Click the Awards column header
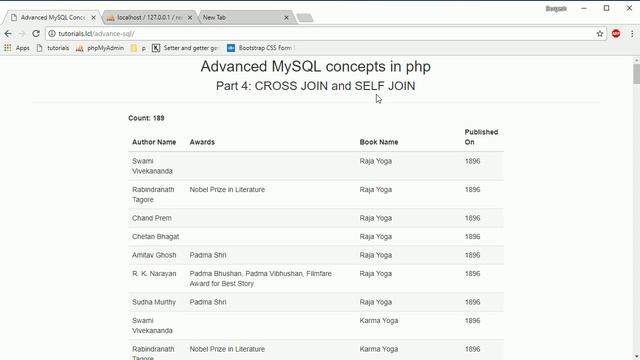Screen dimensions: 640x360 coord(202,142)
